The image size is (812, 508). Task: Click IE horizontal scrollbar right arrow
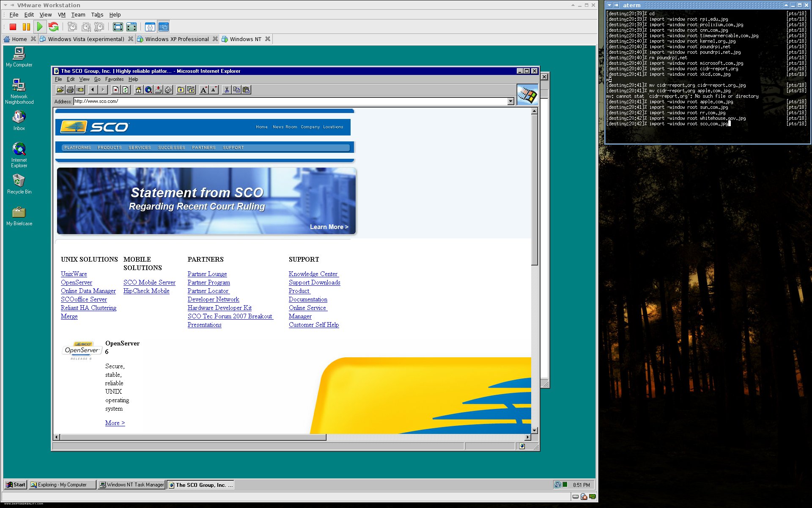[527, 437]
